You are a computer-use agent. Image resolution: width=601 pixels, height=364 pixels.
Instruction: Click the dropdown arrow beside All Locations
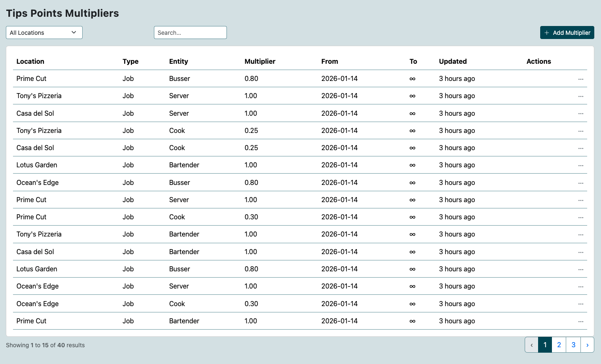click(74, 32)
